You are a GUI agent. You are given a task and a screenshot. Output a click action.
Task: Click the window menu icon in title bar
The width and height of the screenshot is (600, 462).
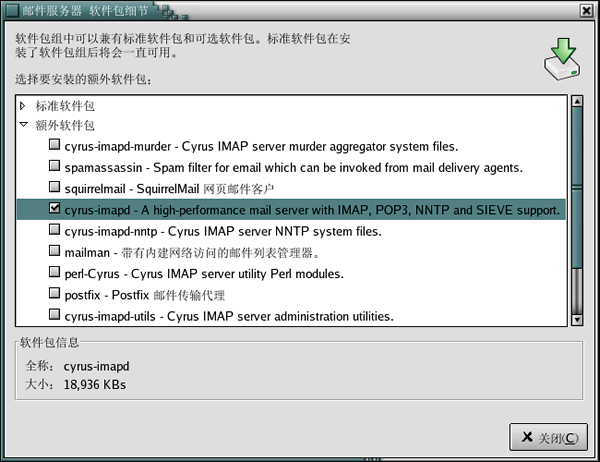point(12,11)
